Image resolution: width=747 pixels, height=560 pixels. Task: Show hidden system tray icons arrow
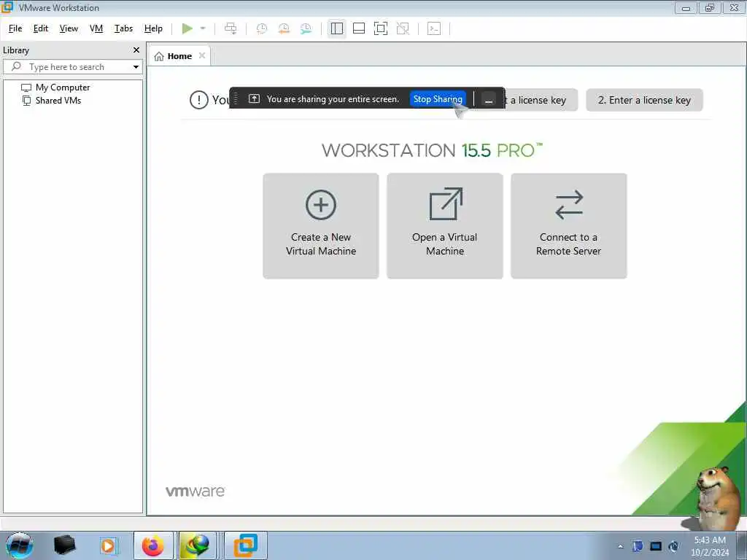pyautogui.click(x=620, y=547)
